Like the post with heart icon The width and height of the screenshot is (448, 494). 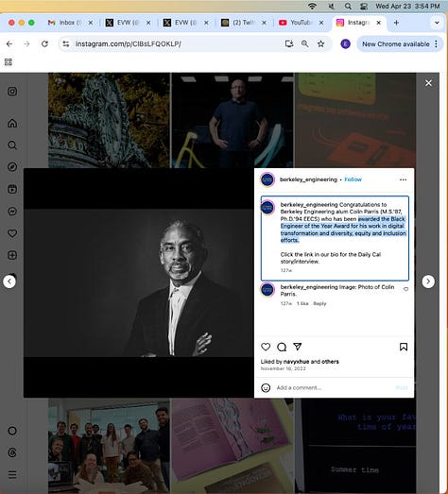[x=266, y=347]
